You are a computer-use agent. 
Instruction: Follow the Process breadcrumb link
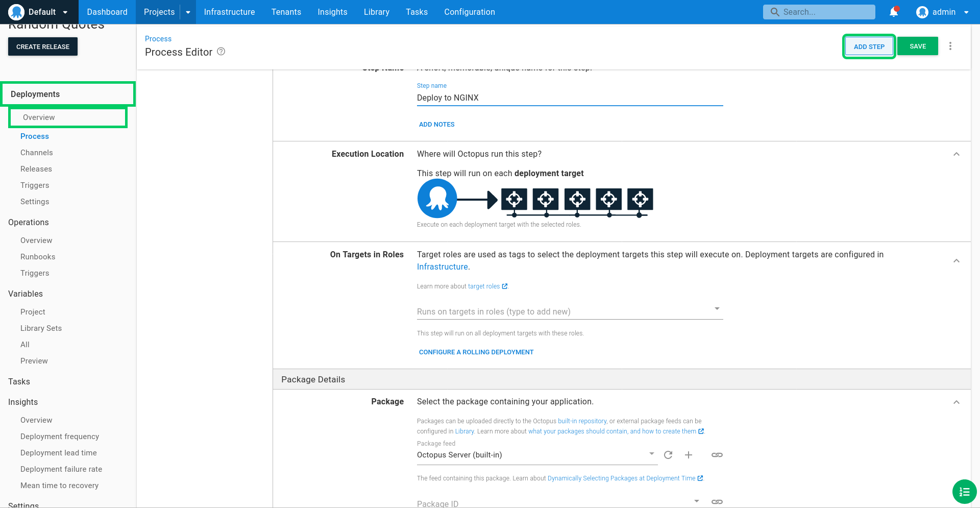click(x=158, y=39)
